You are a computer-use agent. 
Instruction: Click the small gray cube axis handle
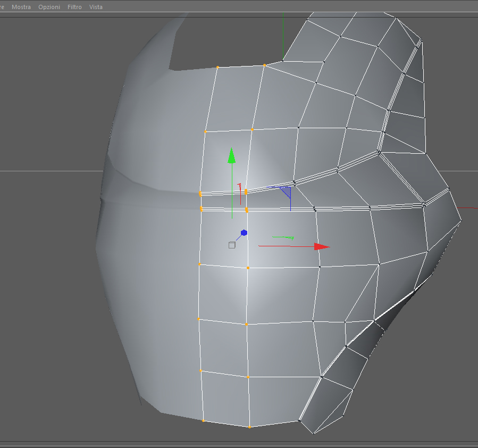pyautogui.click(x=232, y=245)
